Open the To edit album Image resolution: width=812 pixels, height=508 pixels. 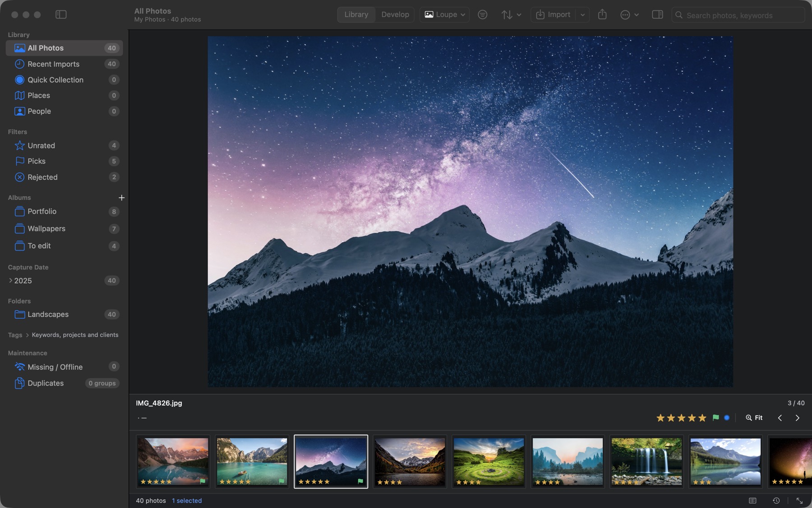pos(64,246)
